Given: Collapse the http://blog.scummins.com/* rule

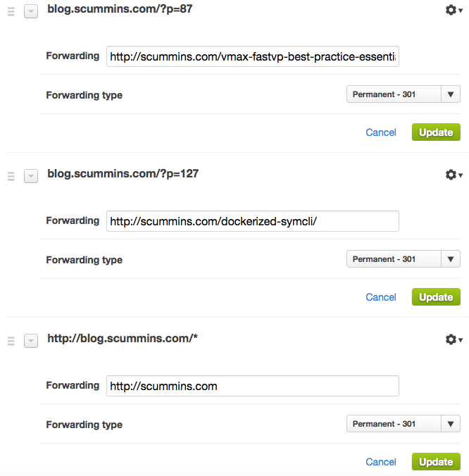Looking at the screenshot, I should click(x=31, y=341).
